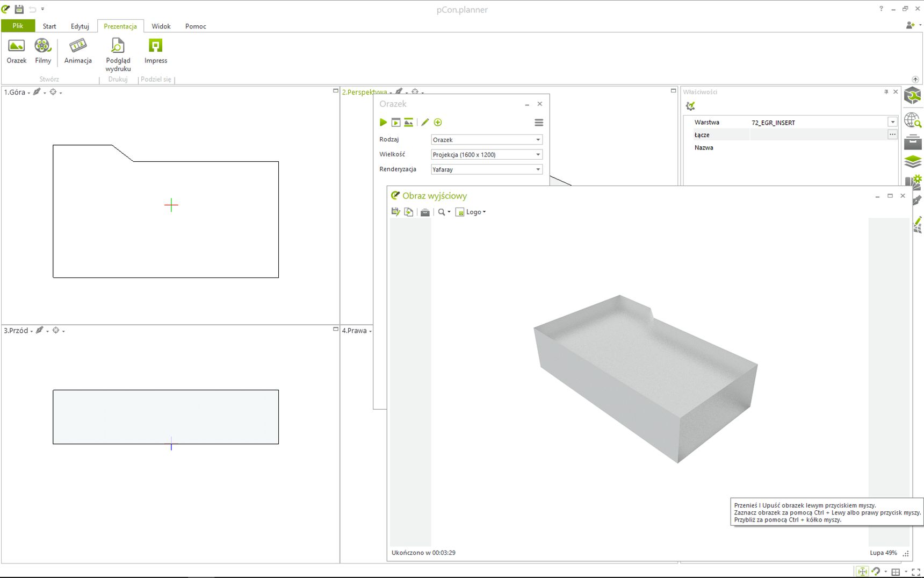Viewport: 924px width, 578px height.
Task: Copy the output image with copy icon
Action: pos(409,212)
